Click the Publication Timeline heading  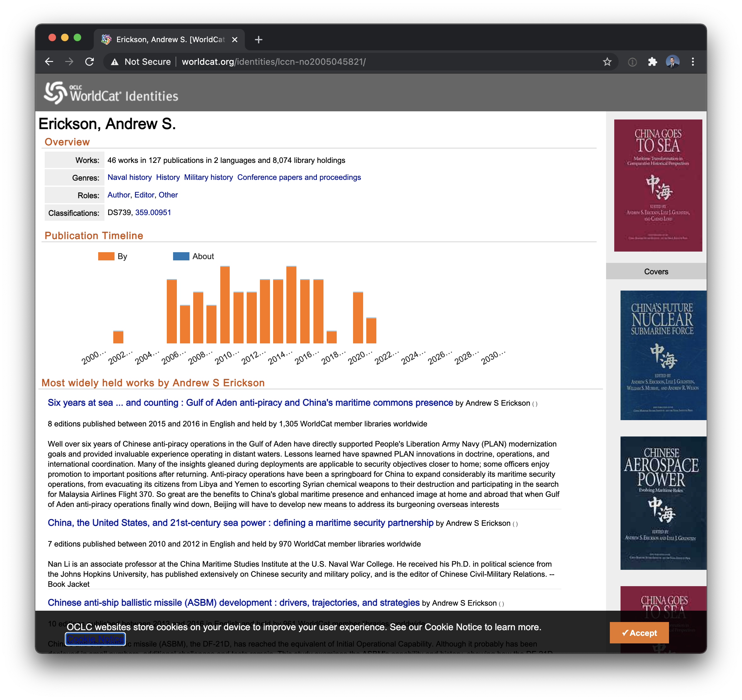point(94,236)
